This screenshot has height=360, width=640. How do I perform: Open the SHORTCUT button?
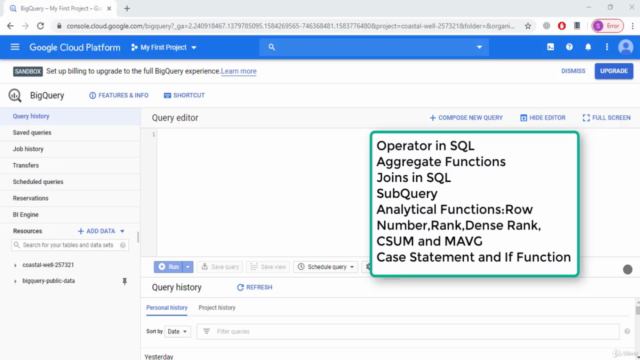[x=184, y=96]
